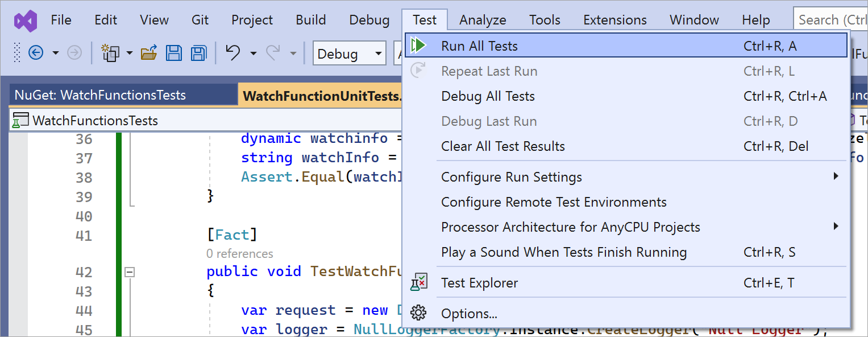Click 'string watchInfo' on line 37

[x=310, y=158]
